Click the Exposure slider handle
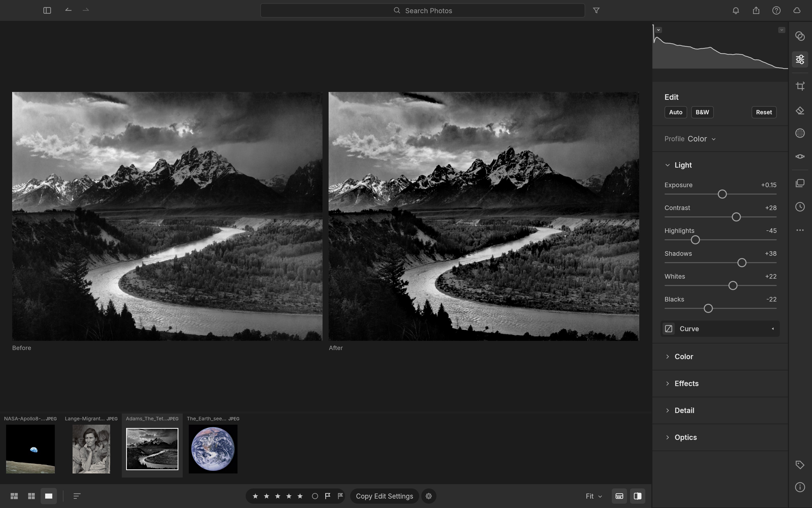 coord(722,194)
